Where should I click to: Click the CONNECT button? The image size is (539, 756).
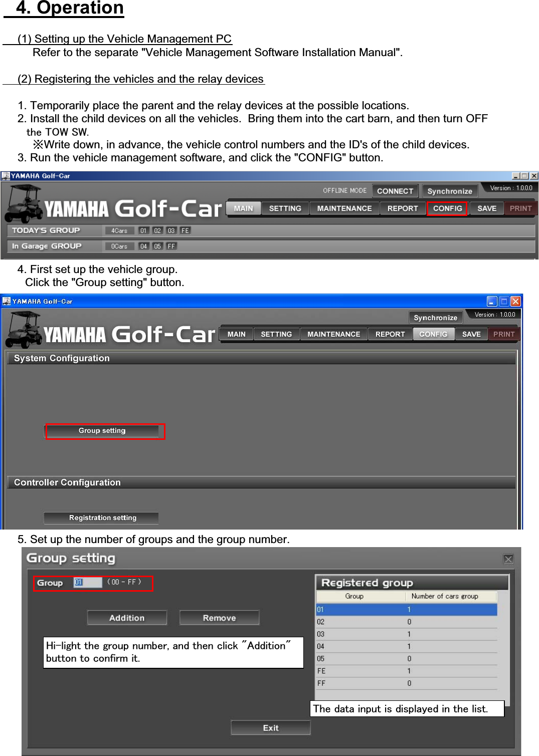point(395,190)
